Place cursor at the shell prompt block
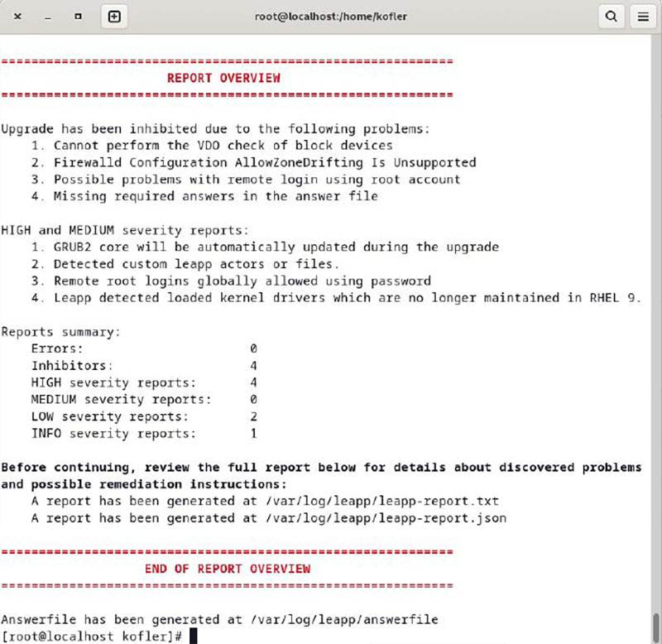This screenshot has height=644, width=662. 193,636
